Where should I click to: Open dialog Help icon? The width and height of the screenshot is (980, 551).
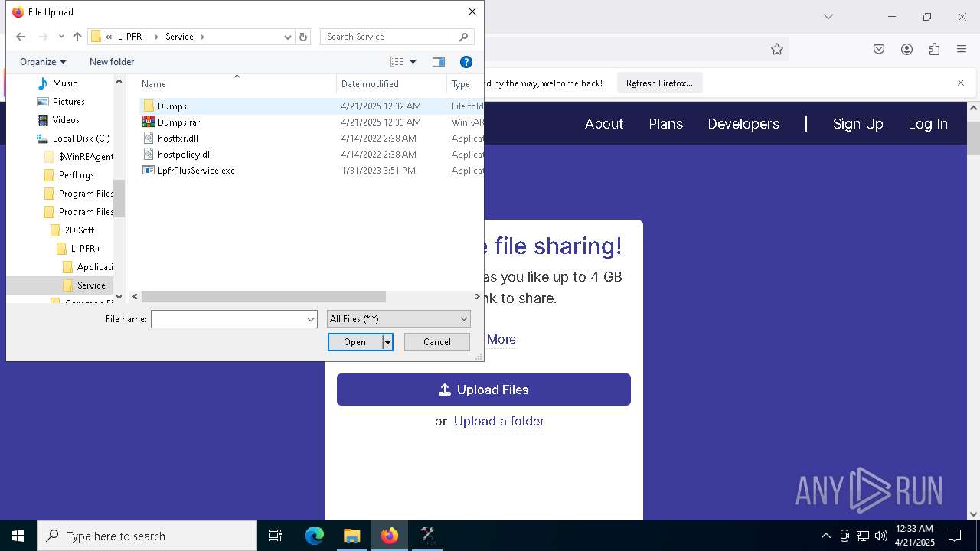tap(465, 62)
